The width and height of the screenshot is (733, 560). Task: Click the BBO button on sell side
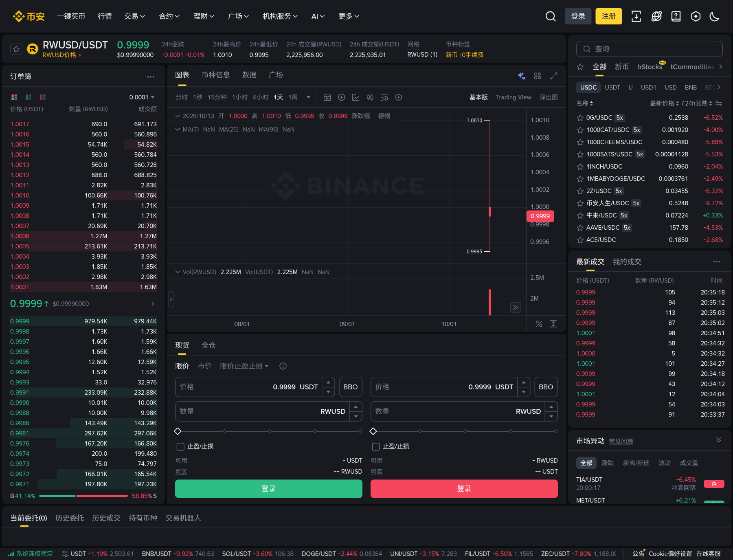click(x=546, y=387)
